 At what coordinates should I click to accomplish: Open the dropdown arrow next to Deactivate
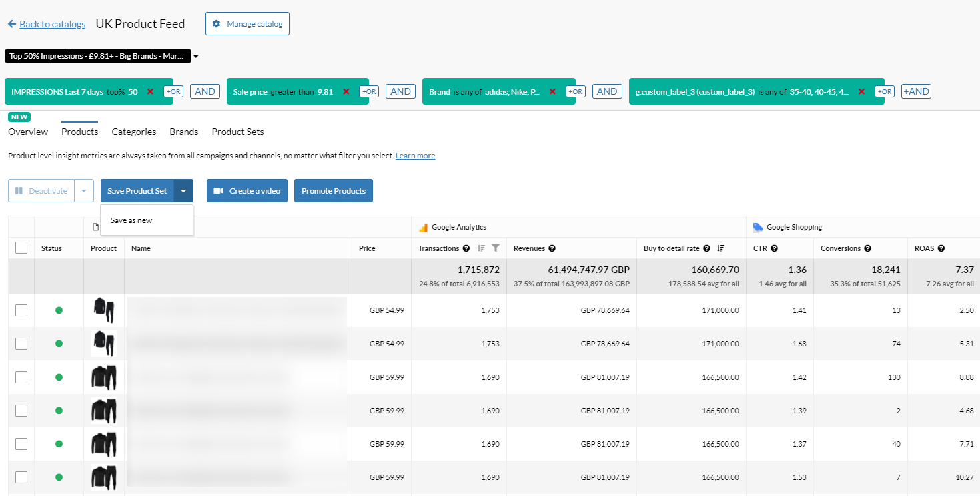point(83,191)
